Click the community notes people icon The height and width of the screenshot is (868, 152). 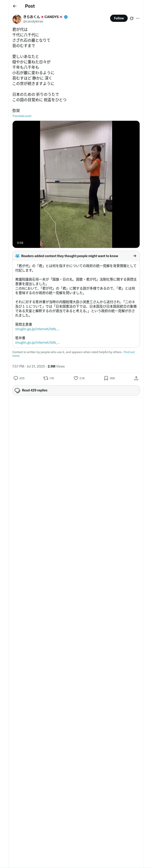click(x=17, y=256)
